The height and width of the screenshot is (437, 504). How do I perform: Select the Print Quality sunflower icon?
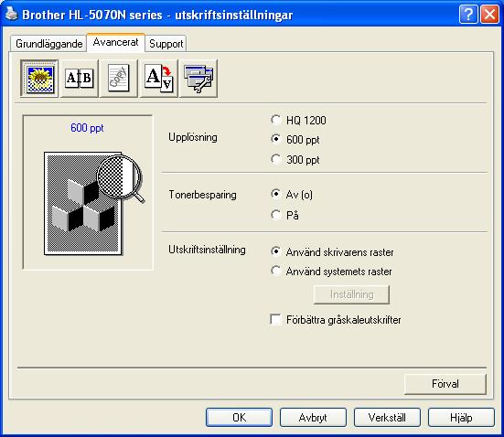(39, 78)
